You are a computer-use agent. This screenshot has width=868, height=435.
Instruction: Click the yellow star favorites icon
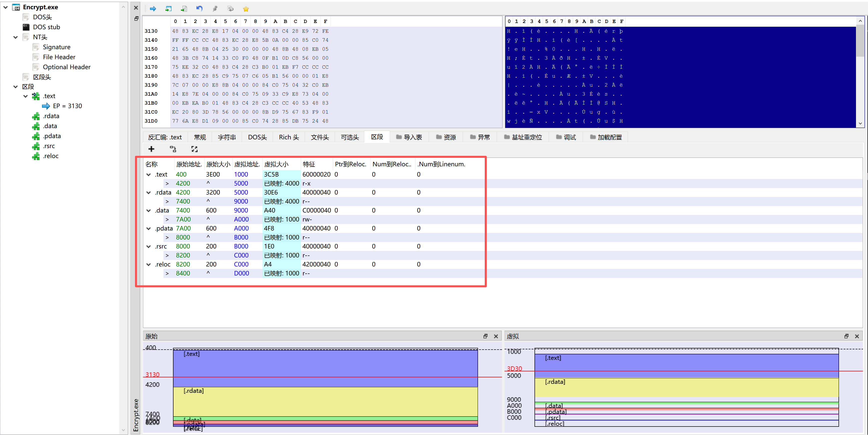246,9
